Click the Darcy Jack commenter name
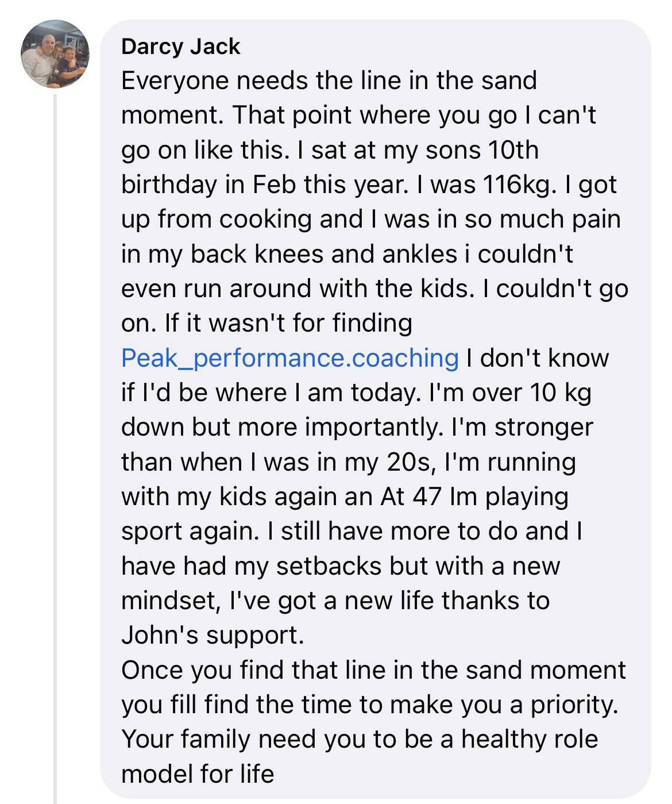Image resolution: width=672 pixels, height=804 pixels. 180,47
